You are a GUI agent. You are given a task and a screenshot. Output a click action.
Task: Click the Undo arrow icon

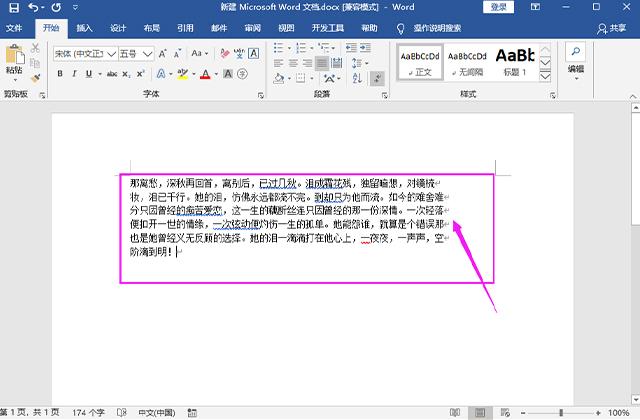click(33, 7)
